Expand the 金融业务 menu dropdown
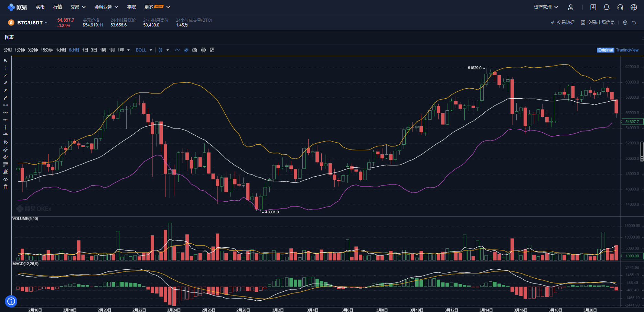644x312 pixels. point(106,7)
